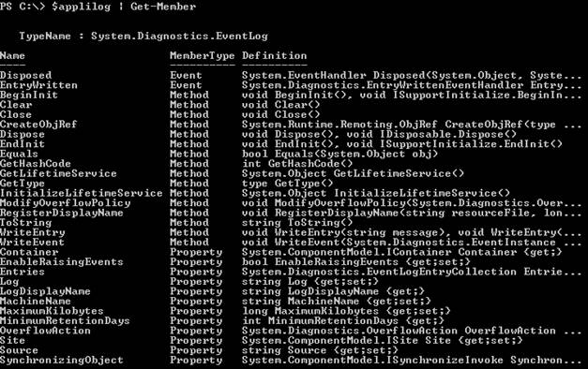The image size is (588, 369).
Task: Click the MemberType column header
Action: point(203,56)
